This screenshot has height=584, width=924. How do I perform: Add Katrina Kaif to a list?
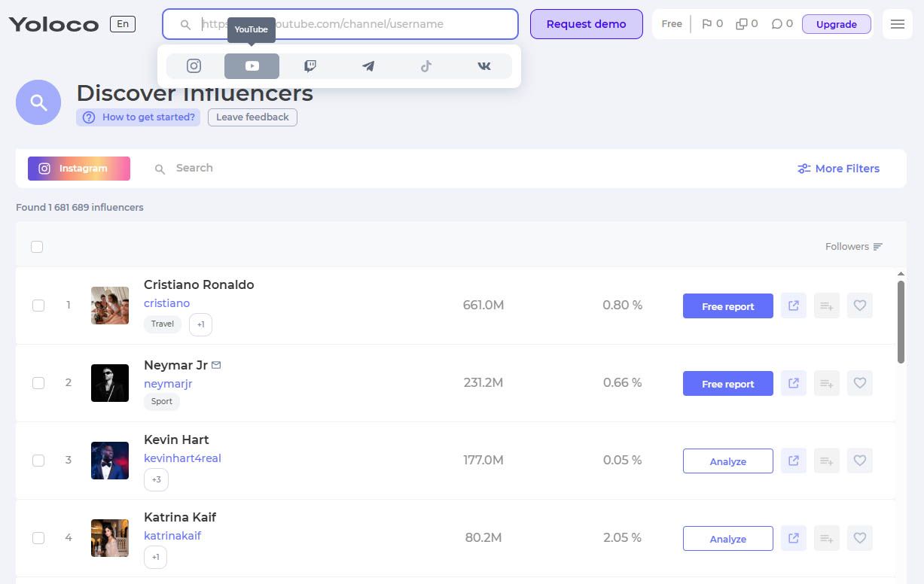827,538
